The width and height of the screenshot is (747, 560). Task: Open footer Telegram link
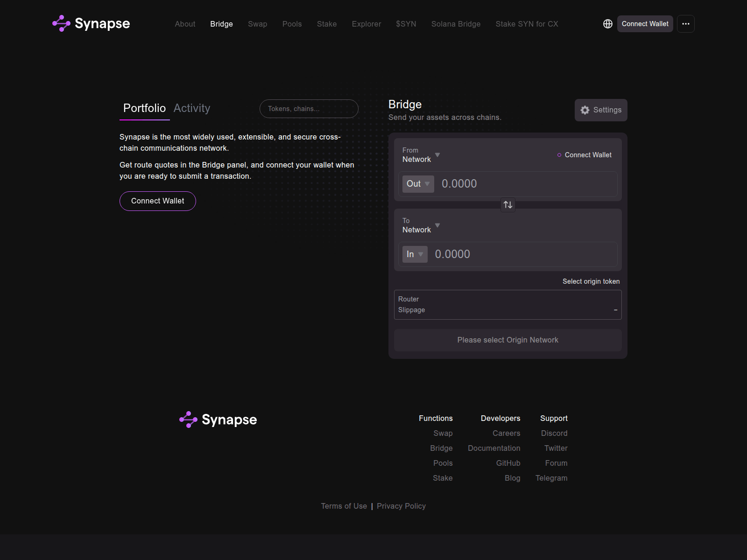(551, 478)
